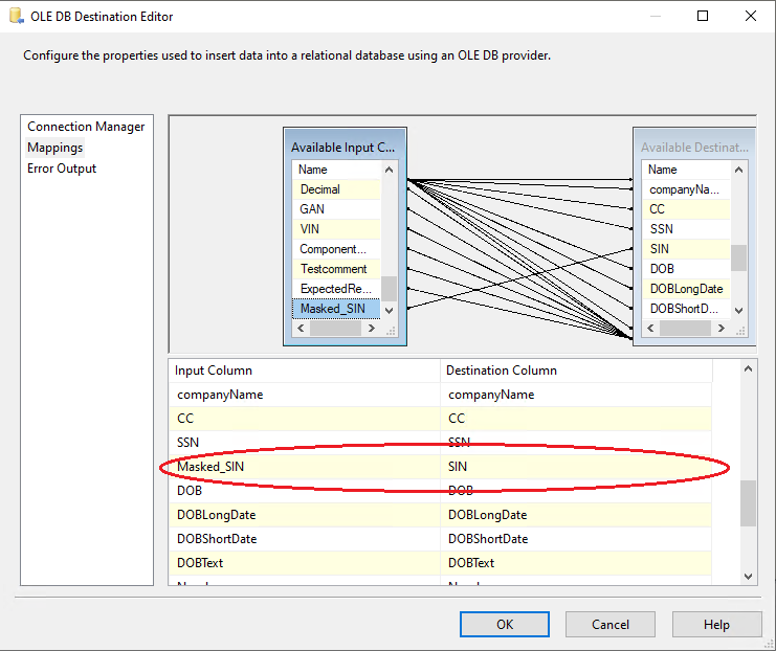Open the Connection Manager page
Viewport: 776px width, 651px height.
[86, 127]
